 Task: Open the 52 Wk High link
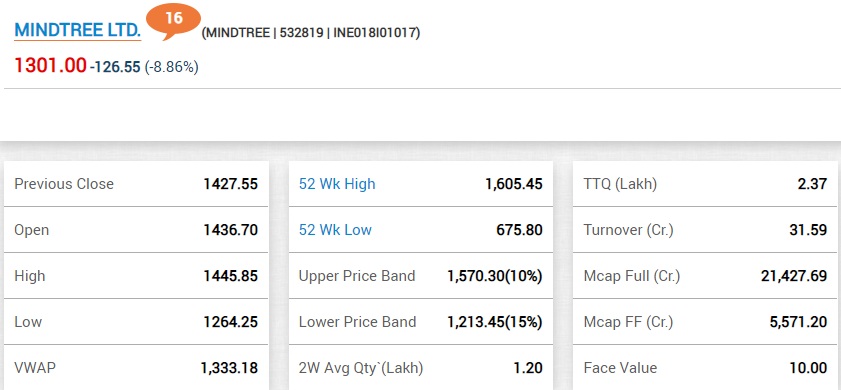click(x=337, y=184)
